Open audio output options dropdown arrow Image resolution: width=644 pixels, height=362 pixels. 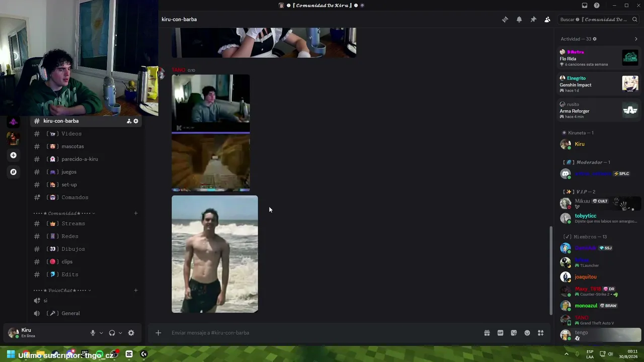120,333
